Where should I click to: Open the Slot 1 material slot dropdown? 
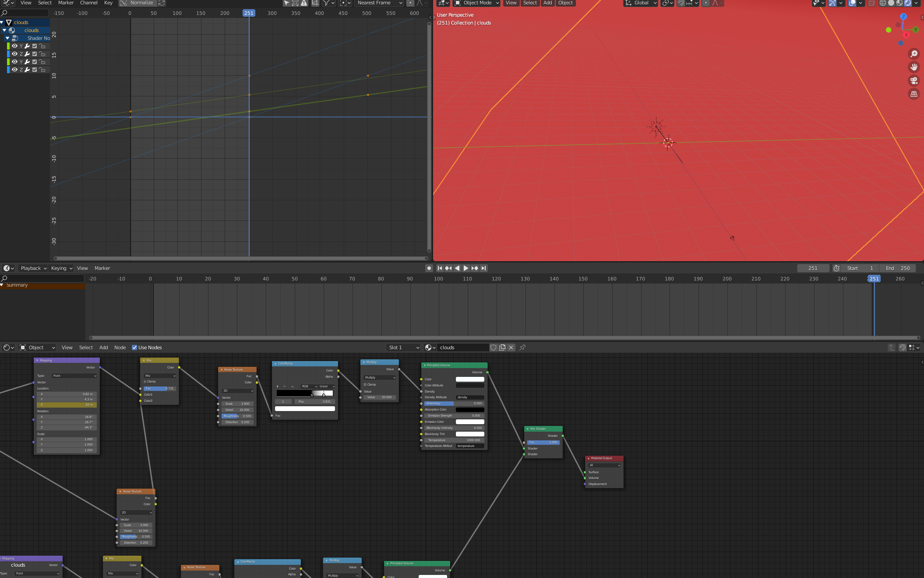coord(403,348)
